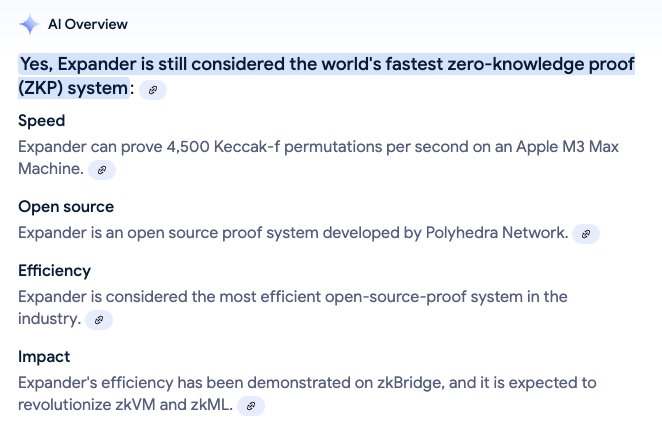Open source link after 'zkVM and zkML.'

251,406
